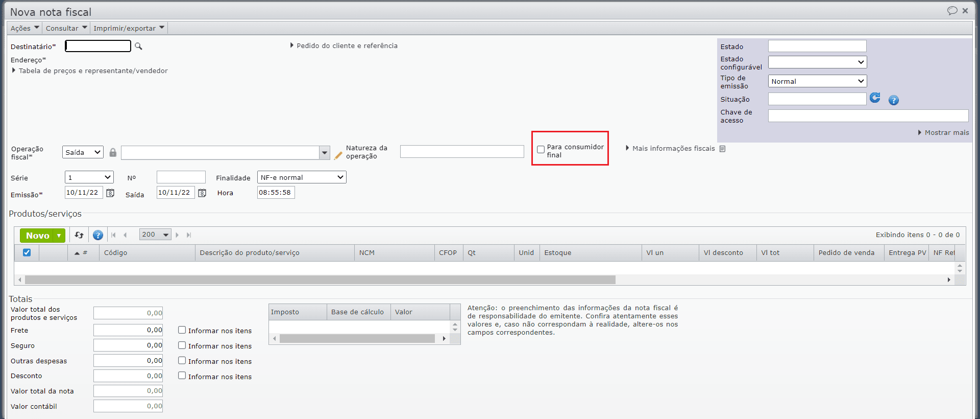
Task: Click the Chave de acesso field
Action: click(x=868, y=116)
